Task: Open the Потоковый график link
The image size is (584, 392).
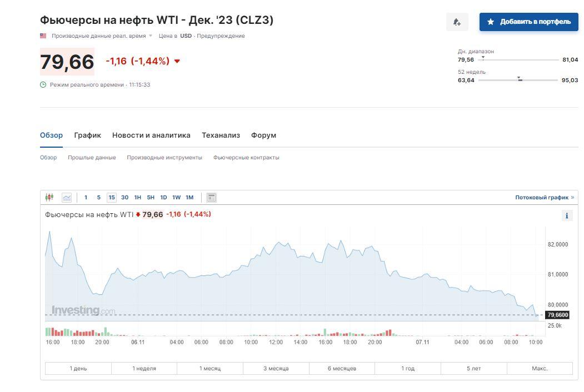Action: click(545, 197)
